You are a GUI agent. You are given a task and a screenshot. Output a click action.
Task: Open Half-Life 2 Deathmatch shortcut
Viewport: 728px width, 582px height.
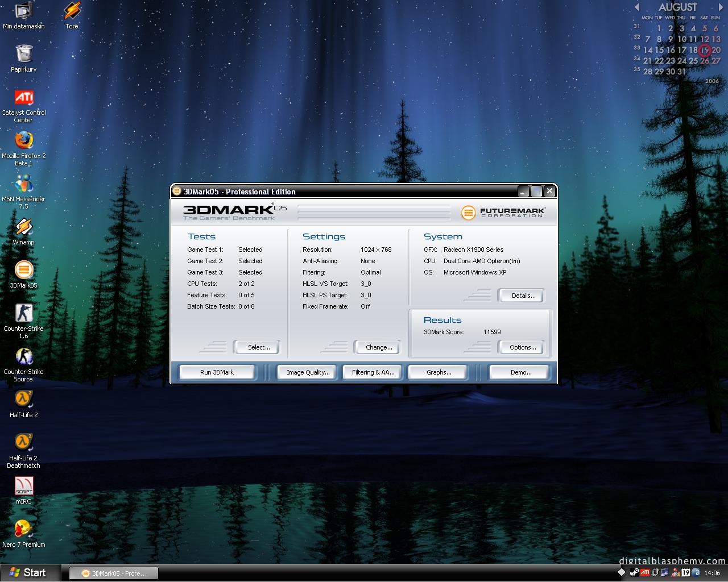tap(23, 451)
